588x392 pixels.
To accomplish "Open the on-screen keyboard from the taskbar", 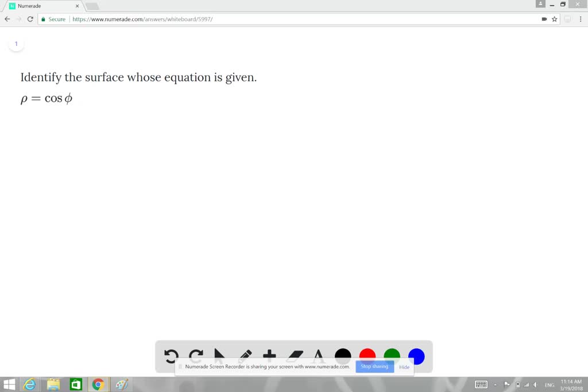I will click(481, 384).
